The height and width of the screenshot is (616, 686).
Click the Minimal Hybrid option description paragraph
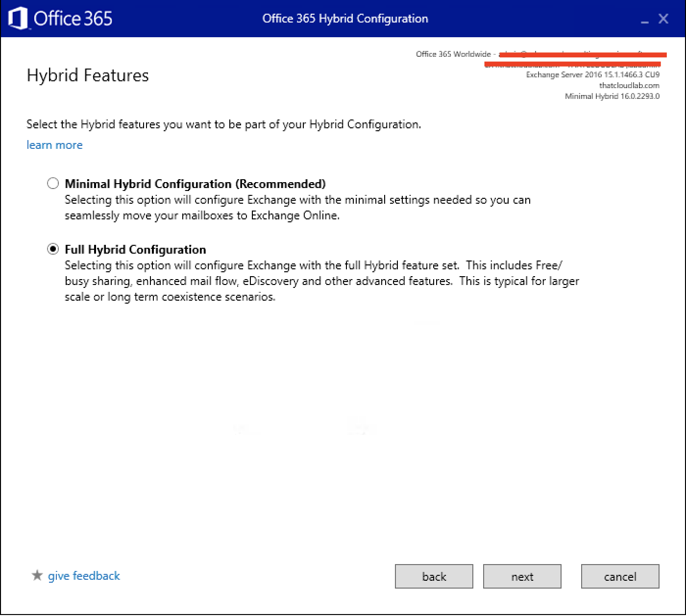coord(297,208)
